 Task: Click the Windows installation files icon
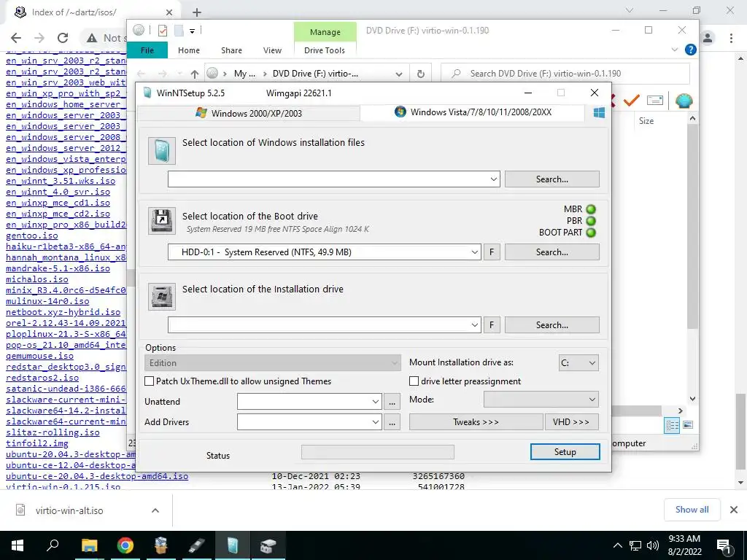pyautogui.click(x=161, y=151)
